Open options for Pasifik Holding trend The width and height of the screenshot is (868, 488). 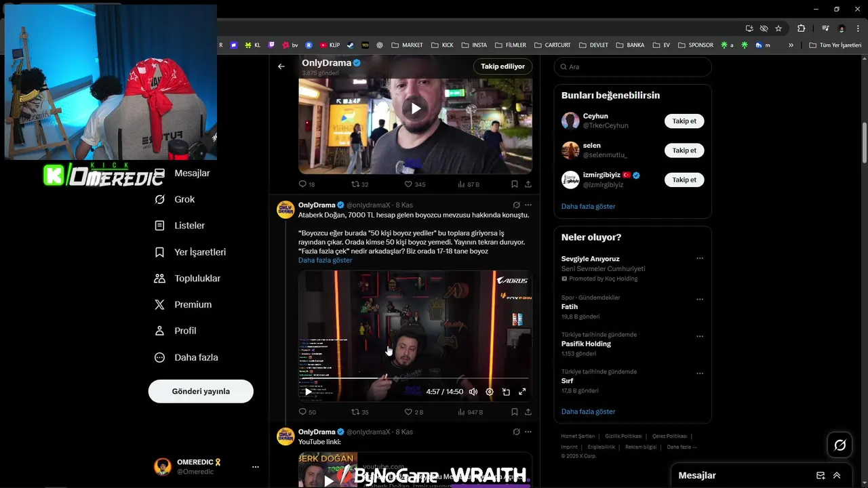click(700, 336)
